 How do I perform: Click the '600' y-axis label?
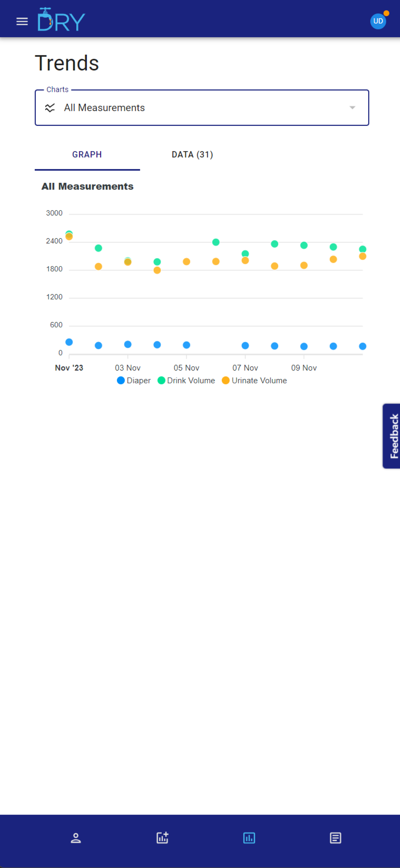point(56,325)
